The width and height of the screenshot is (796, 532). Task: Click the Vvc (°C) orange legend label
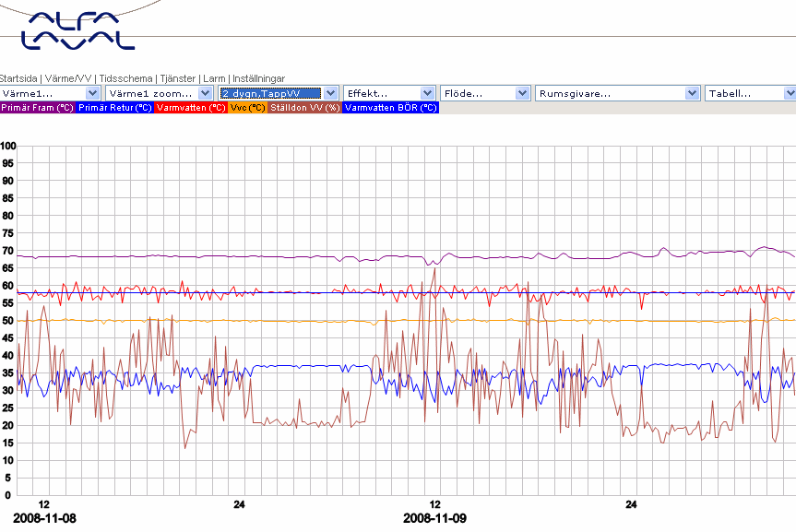[248, 108]
